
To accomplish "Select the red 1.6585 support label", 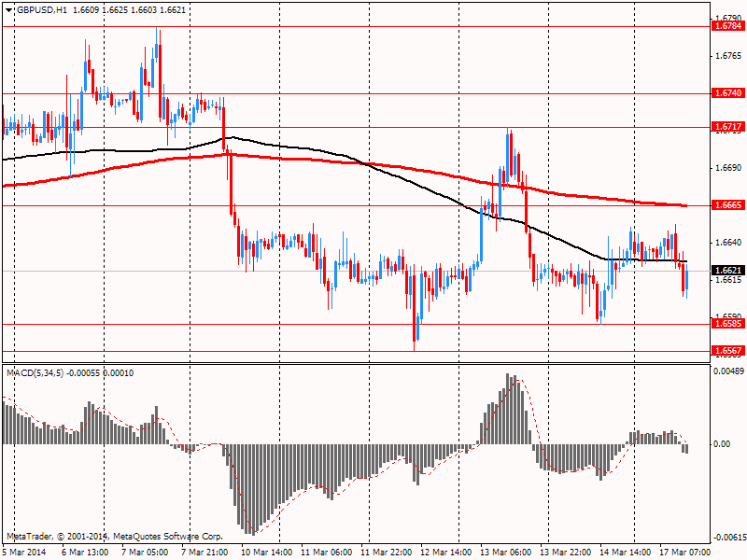I will pos(728,324).
